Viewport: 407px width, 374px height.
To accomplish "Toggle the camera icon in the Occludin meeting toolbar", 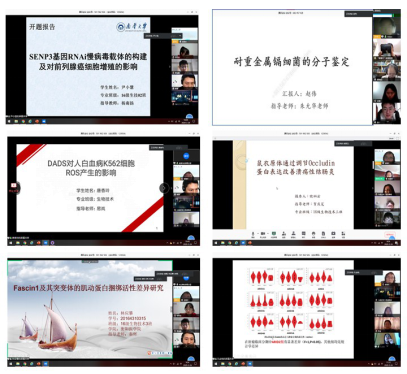I will (x=263, y=234).
